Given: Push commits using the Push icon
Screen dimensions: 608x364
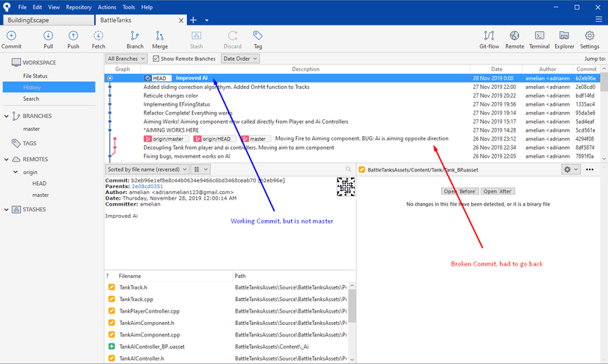Looking at the screenshot, I should point(73,35).
